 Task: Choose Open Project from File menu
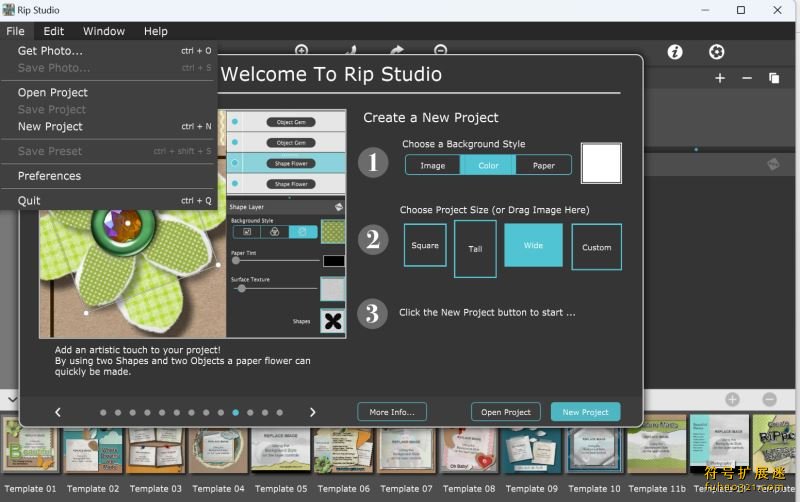109,92
